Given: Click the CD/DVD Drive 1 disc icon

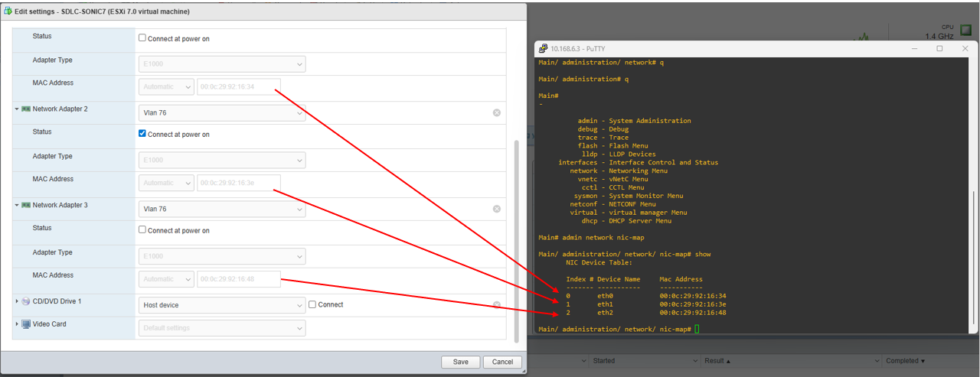Looking at the screenshot, I should (x=26, y=302).
